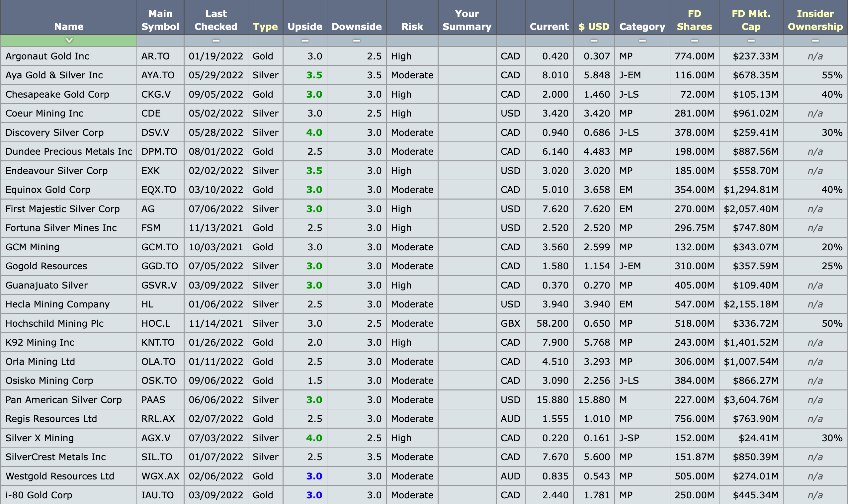Click sort dash under FD Mkt. Cap column

(751, 41)
